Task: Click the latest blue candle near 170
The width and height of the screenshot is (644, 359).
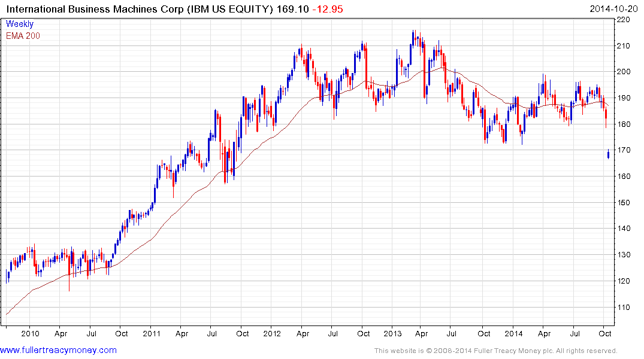Action: (608, 154)
